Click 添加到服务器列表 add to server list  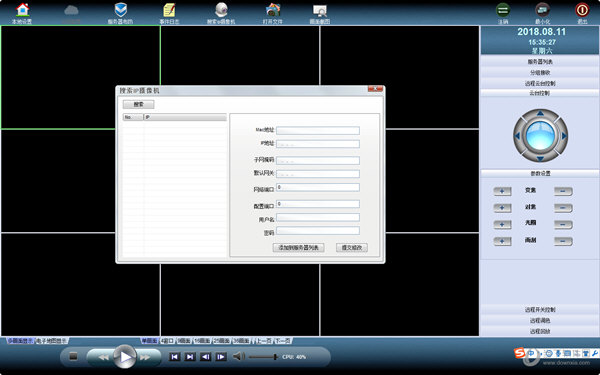click(x=298, y=248)
